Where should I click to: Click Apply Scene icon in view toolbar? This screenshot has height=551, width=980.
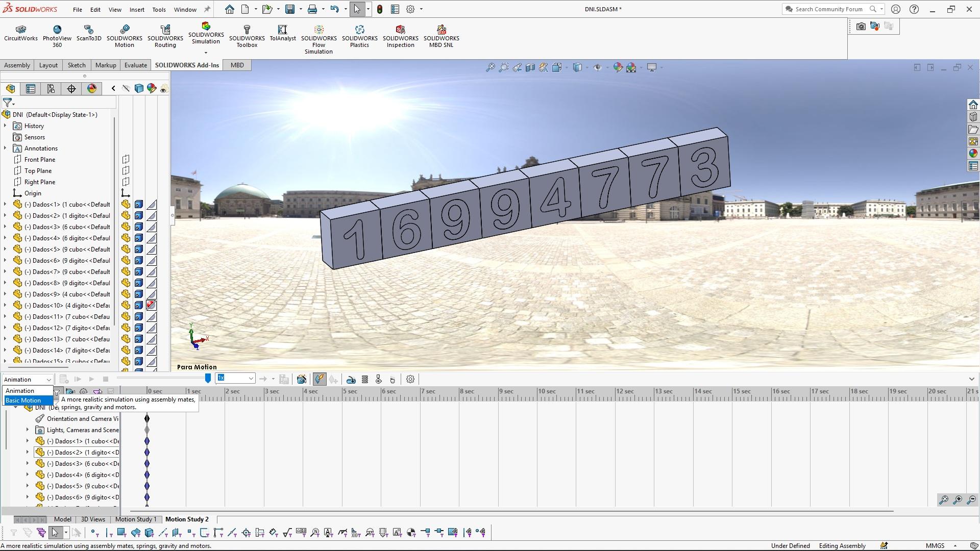631,67
